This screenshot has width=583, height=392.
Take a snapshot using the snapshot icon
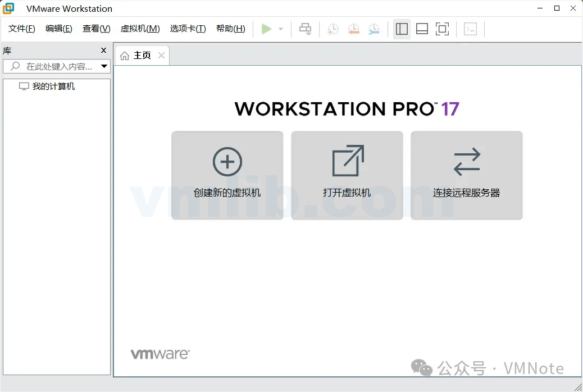[x=332, y=29]
